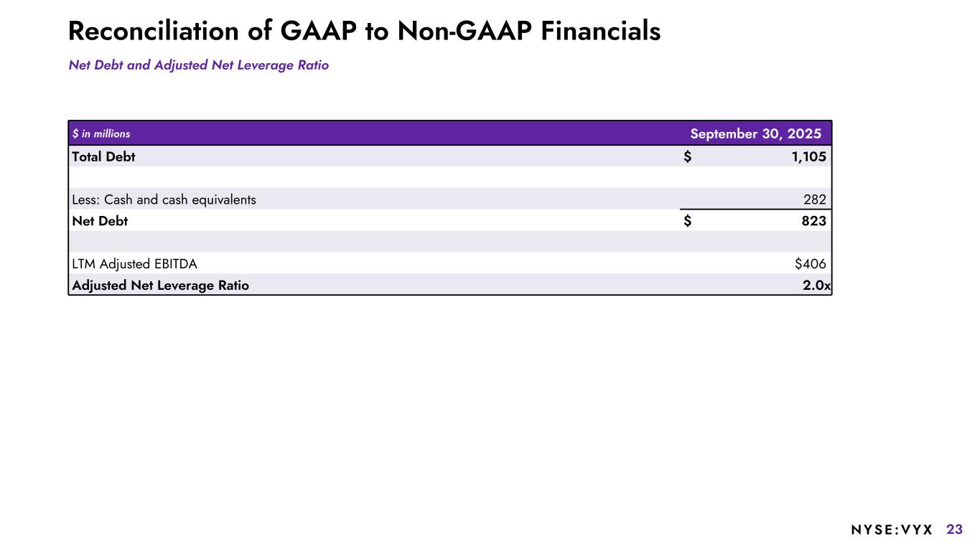Image resolution: width=980 pixels, height=551 pixels.
Task: Select the 823 net debt value
Action: point(814,221)
